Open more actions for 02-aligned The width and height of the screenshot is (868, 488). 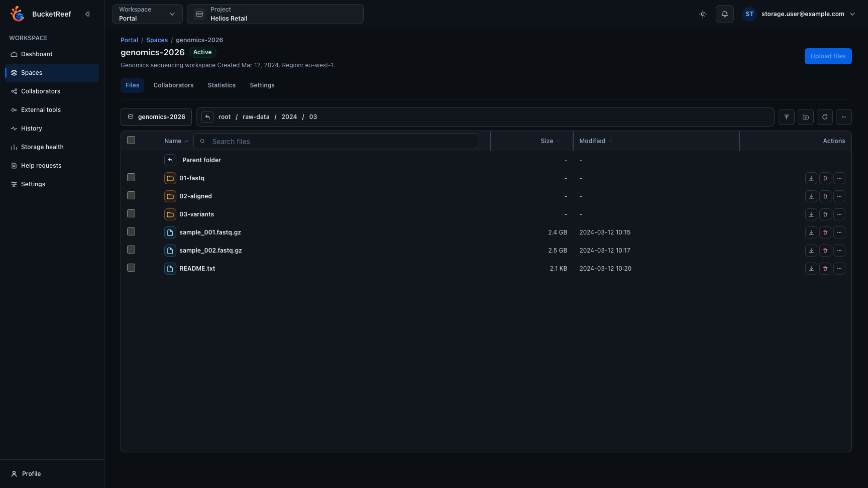[x=839, y=196]
